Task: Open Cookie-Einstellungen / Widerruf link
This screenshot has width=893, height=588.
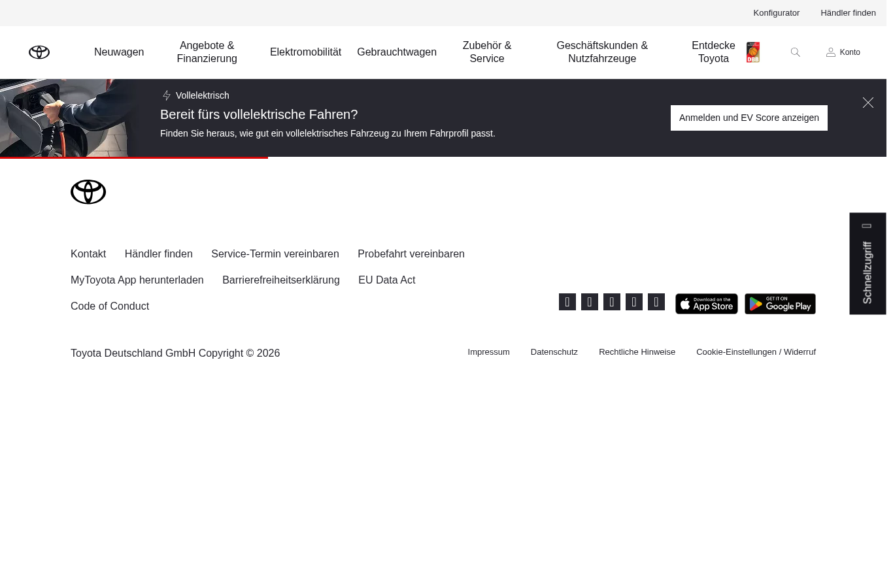Action: [x=756, y=352]
